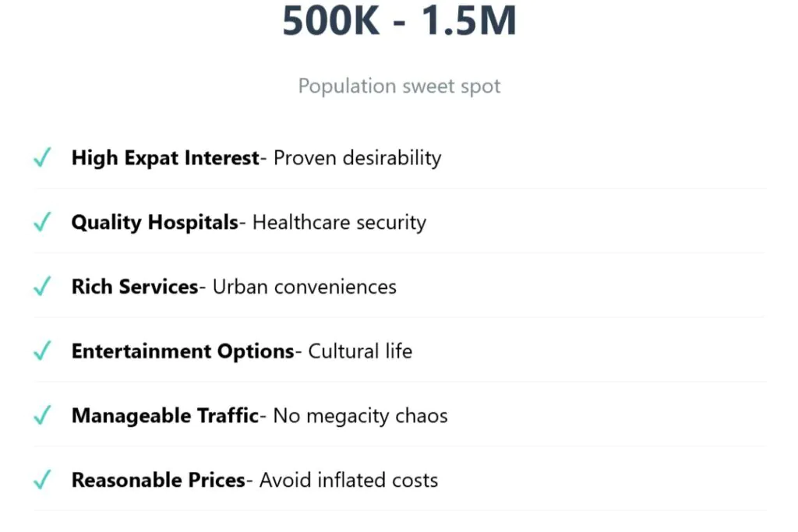Click the bold "Manageable Traffic" label

point(165,416)
